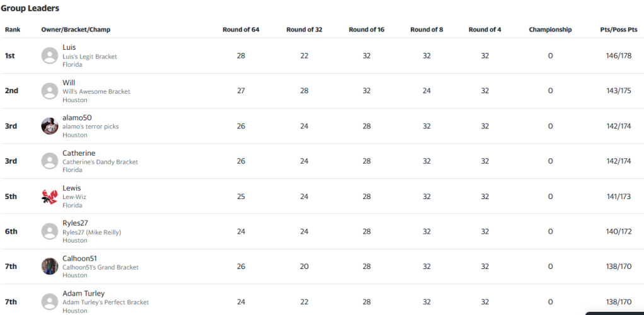Open Will's Awesome Bracket link
The image size is (644, 315).
pyautogui.click(x=96, y=91)
